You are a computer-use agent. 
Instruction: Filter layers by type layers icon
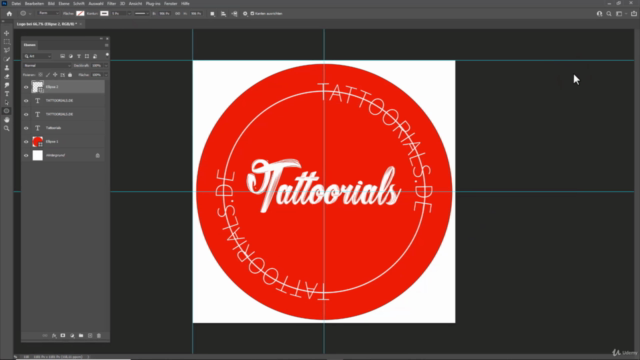[79, 56]
